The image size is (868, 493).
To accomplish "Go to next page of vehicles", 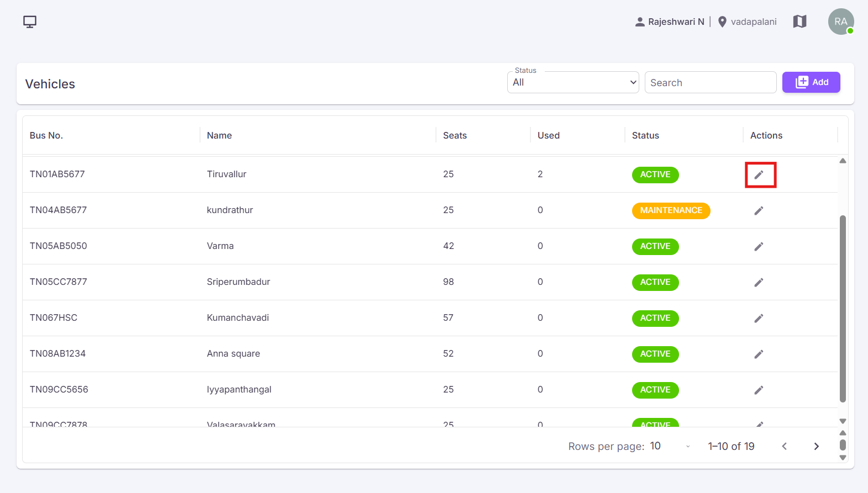I will click(x=816, y=446).
